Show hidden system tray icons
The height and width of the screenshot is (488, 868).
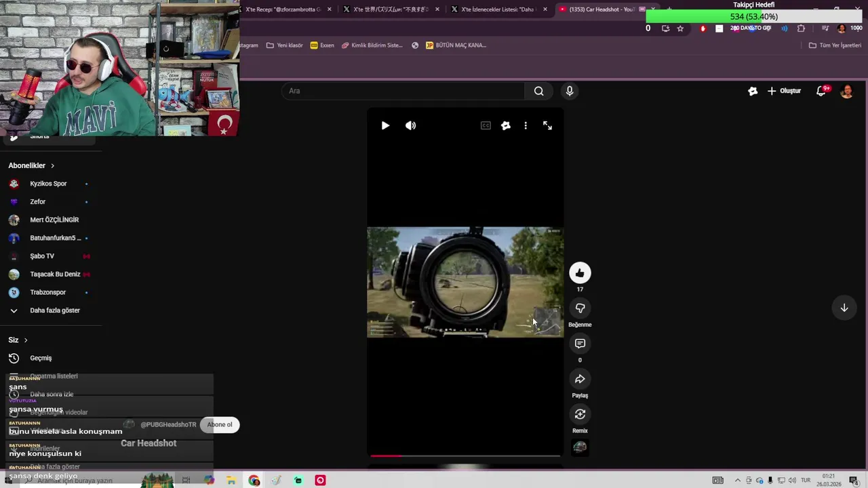[x=738, y=481]
